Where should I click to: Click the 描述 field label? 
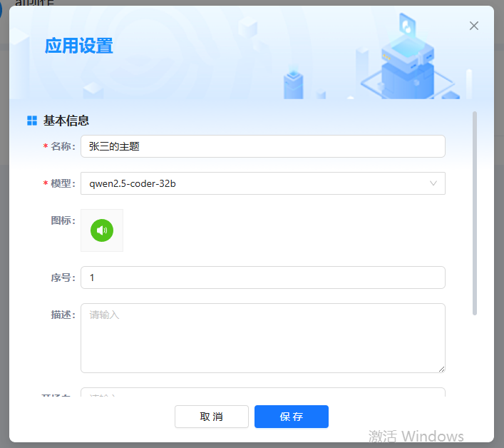[x=63, y=315]
